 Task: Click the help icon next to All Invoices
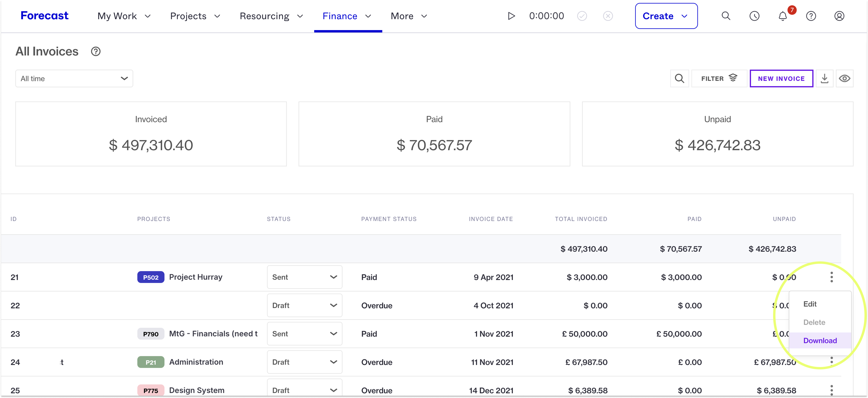pos(96,52)
